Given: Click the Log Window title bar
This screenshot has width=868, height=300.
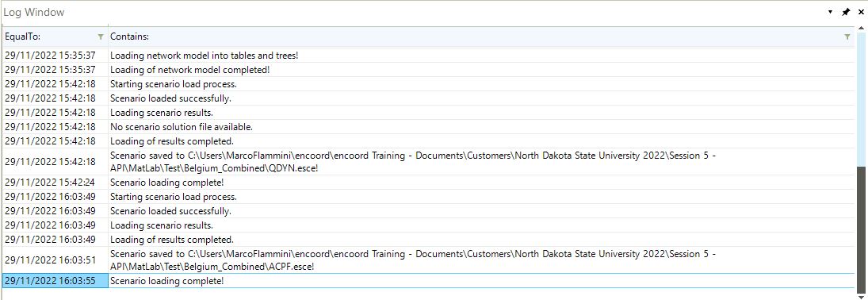Looking at the screenshot, I should click(410, 12).
